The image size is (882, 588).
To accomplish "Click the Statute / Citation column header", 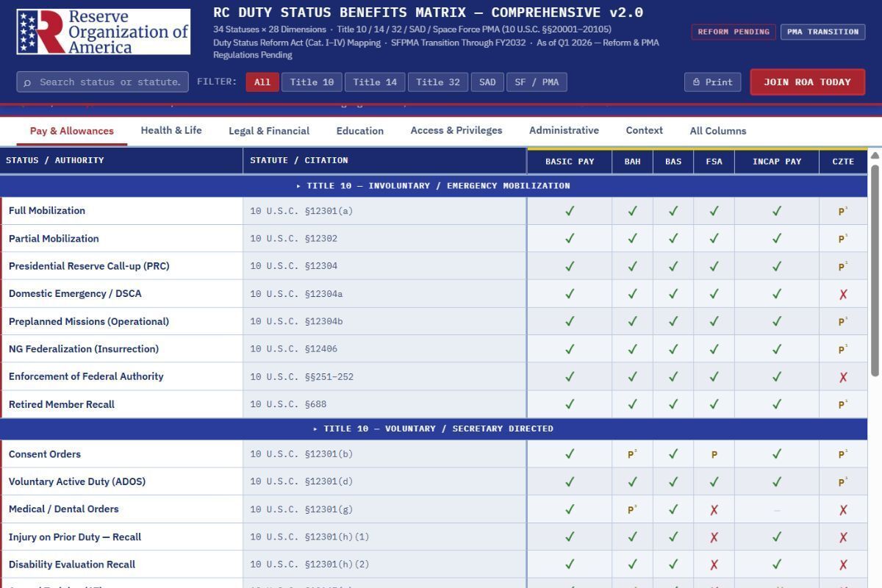I will (384, 160).
